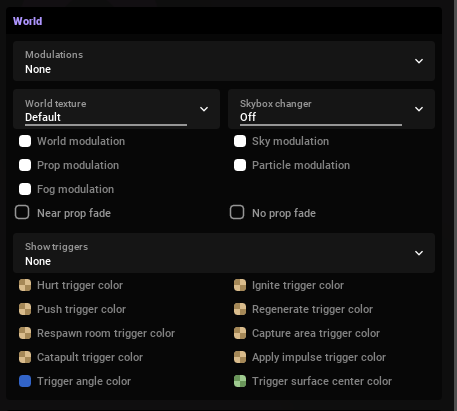Image resolution: width=457 pixels, height=411 pixels.
Task: Click the Skybox changer chevron arrow
Action: (419, 109)
